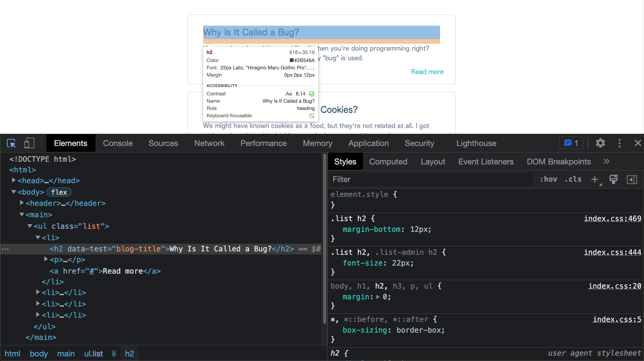Open the index.css:469 source link
644x361 pixels.
tap(612, 218)
